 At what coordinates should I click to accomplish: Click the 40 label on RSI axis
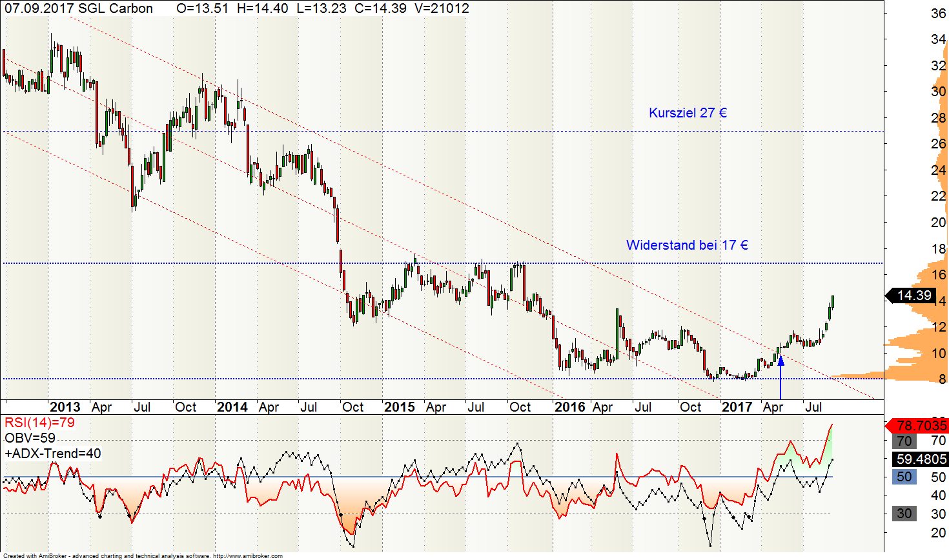[939, 495]
